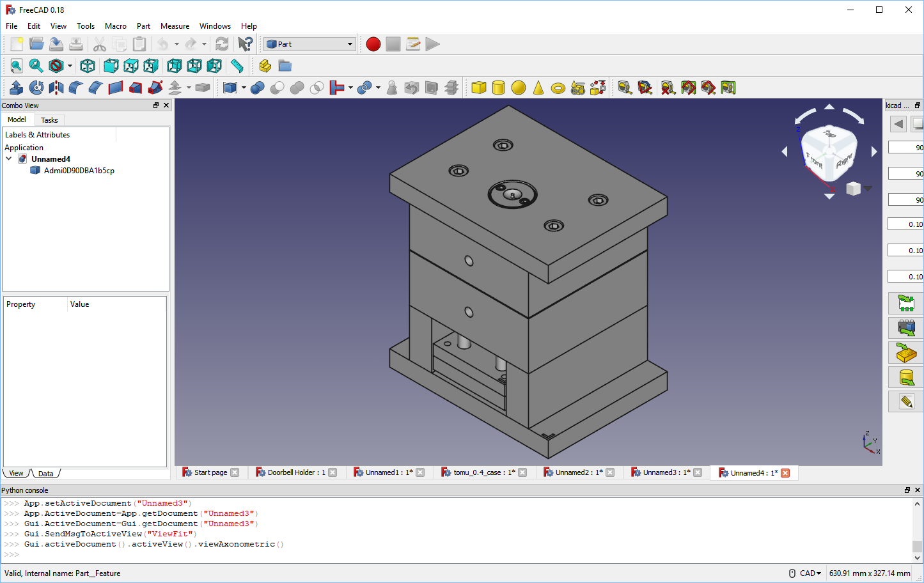Click the What's This help icon
The width and height of the screenshot is (924, 583).
coord(245,44)
